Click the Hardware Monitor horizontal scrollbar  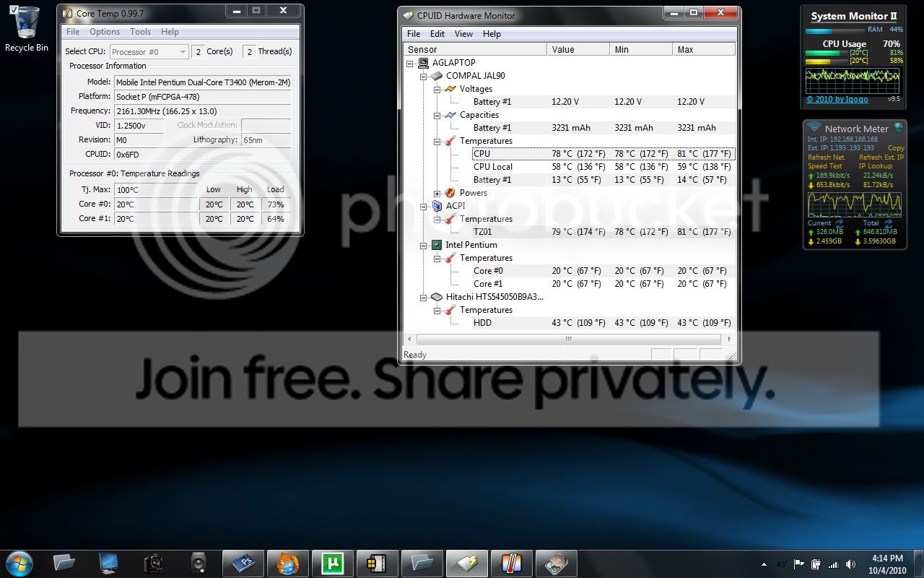569,339
